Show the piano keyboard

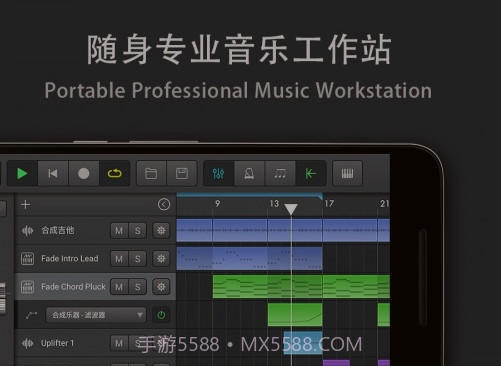point(347,173)
